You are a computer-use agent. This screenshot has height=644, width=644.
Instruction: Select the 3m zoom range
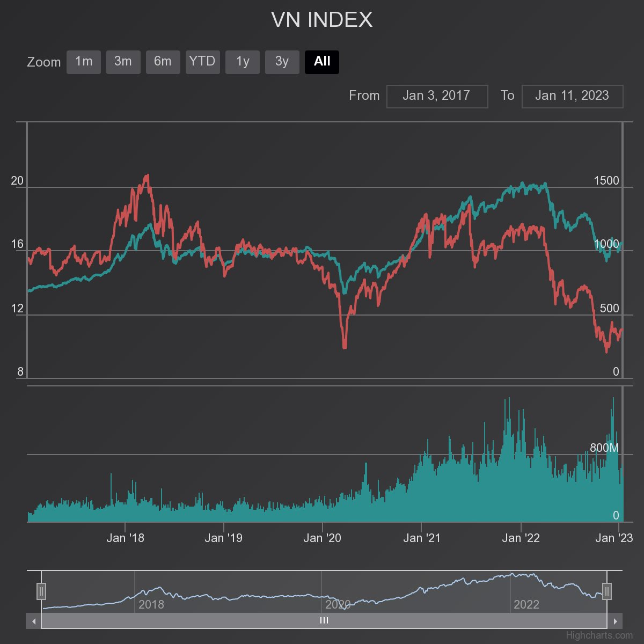123,62
